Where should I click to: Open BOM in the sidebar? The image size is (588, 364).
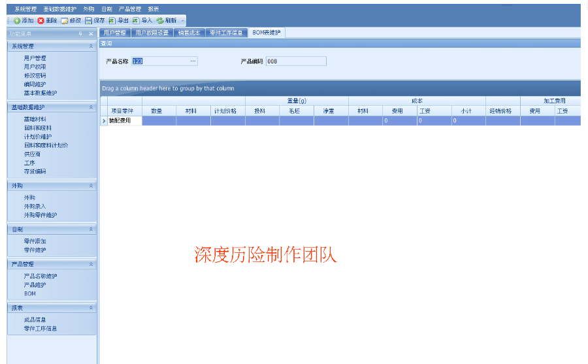(30, 294)
